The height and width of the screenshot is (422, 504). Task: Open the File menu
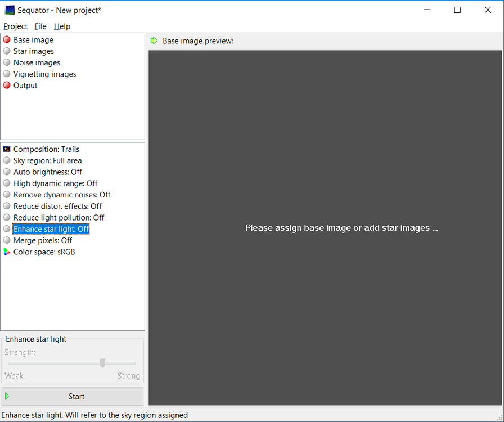coord(40,26)
